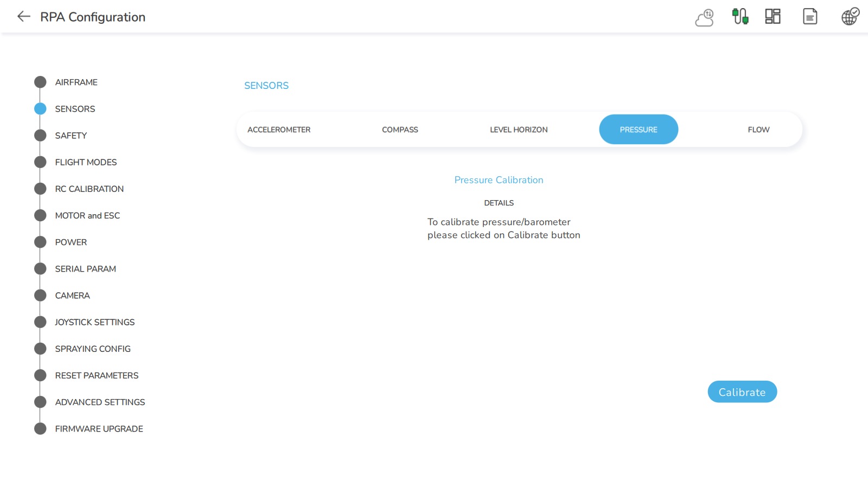Screen dimensions: 868x488
Task: Select the Accelerometer sensor tab
Action: (279, 130)
